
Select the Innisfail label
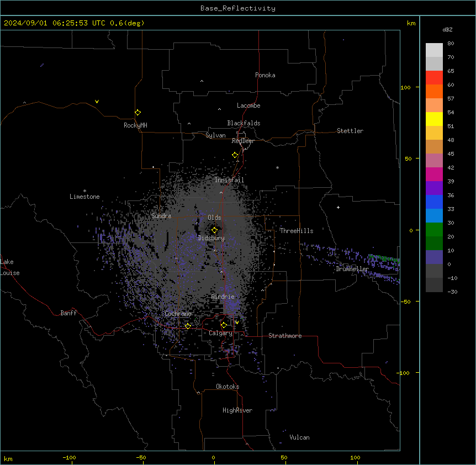click(229, 180)
